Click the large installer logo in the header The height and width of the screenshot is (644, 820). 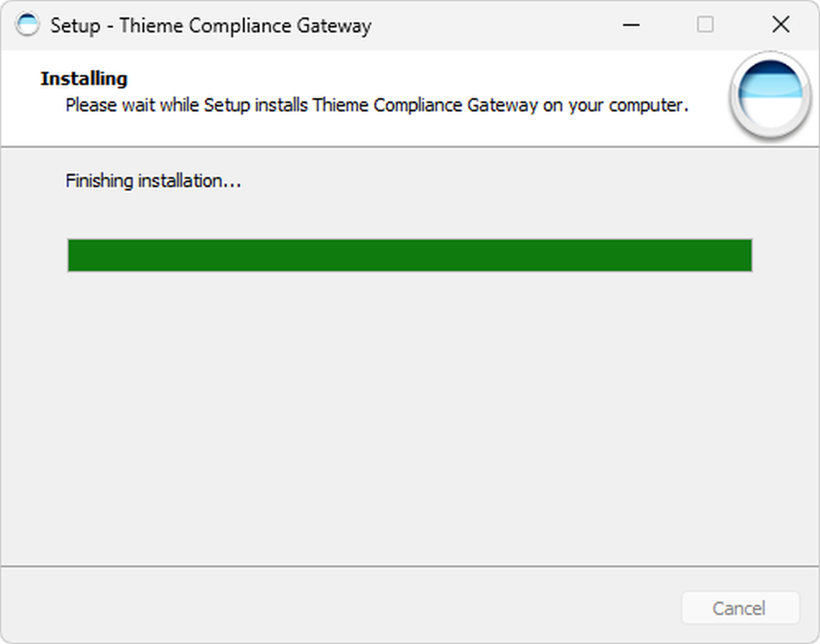click(770, 95)
